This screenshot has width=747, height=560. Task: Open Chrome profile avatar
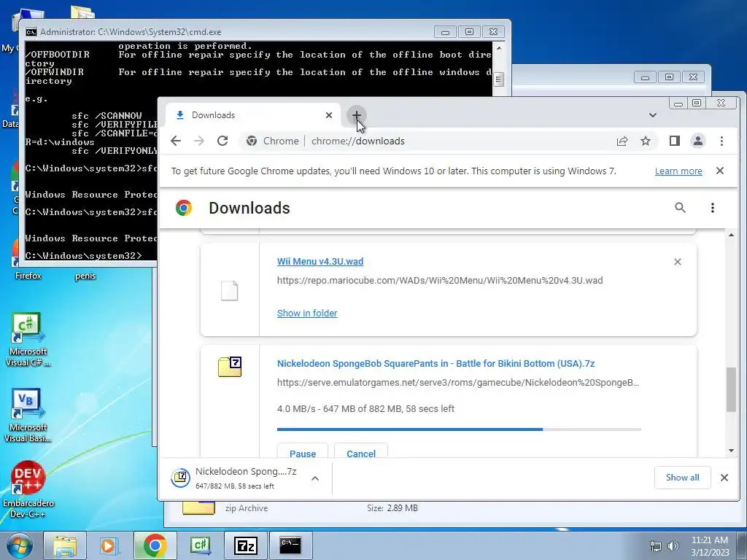click(698, 141)
